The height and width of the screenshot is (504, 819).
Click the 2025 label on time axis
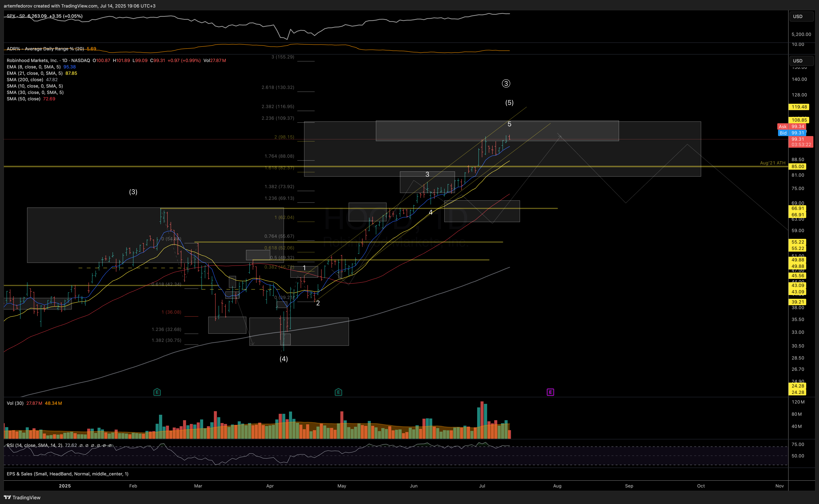pos(65,486)
